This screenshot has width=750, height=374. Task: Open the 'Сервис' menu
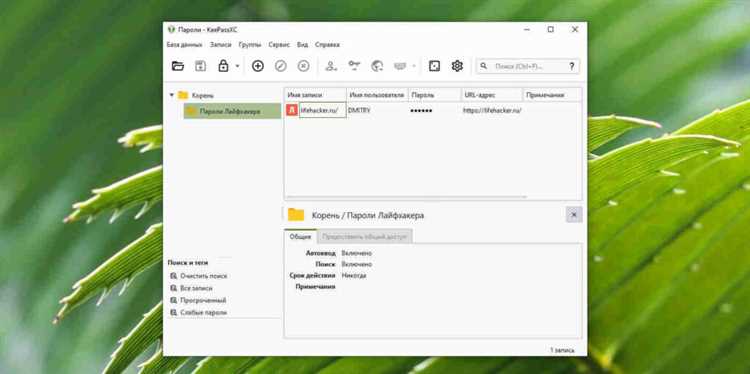279,44
